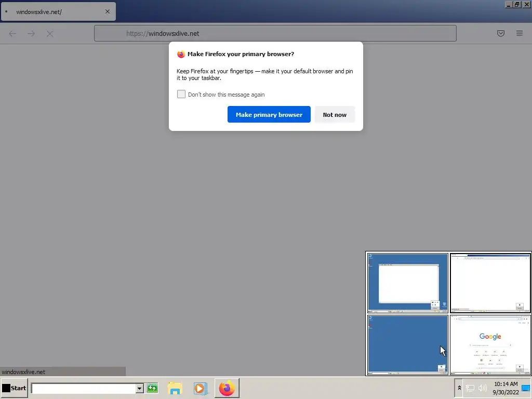Focus the https://windowsxlive.net address bar
This screenshot has width=532, height=399.
(x=275, y=33)
